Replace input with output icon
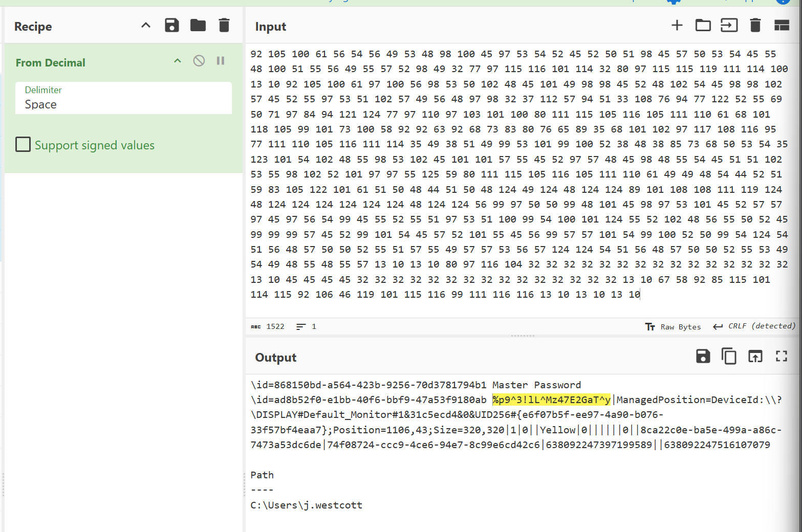Viewport: 802px width, 532px height. (x=755, y=356)
